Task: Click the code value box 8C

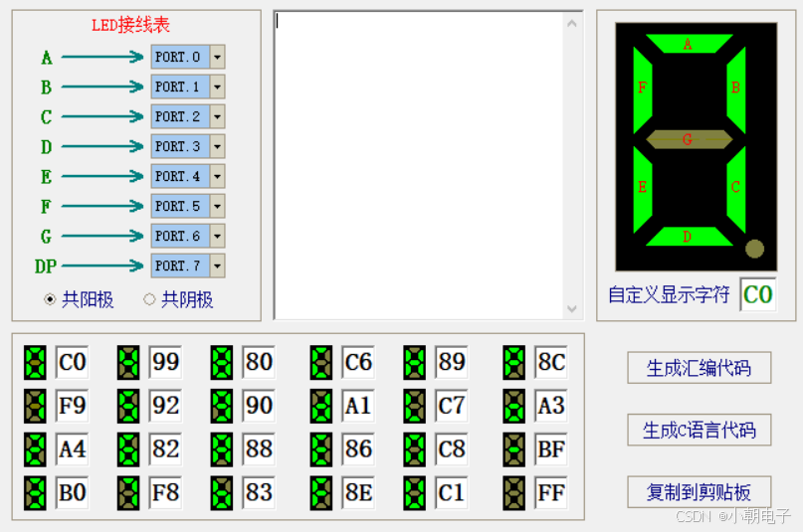Action: pos(551,362)
